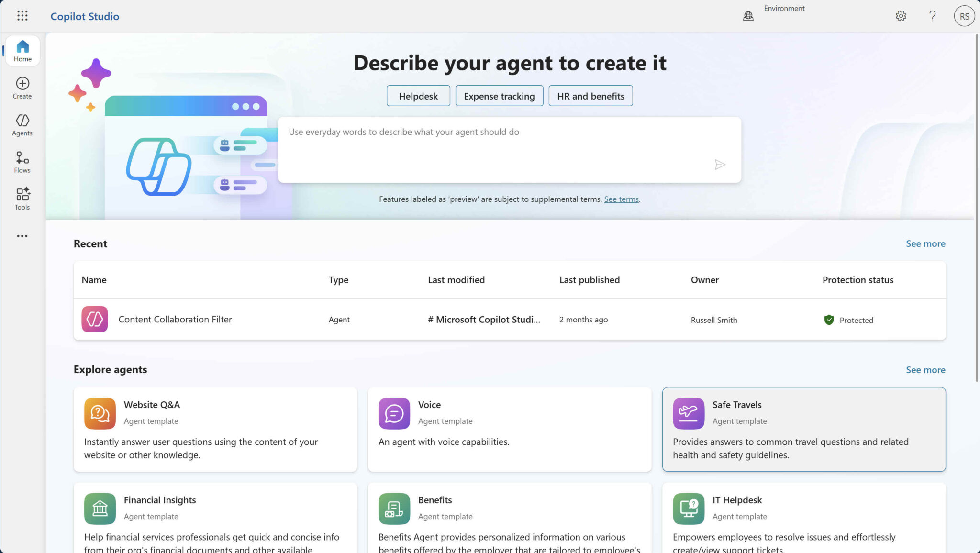Open Tools in the left navigation
Viewport: 980px width, 553px height.
click(22, 199)
